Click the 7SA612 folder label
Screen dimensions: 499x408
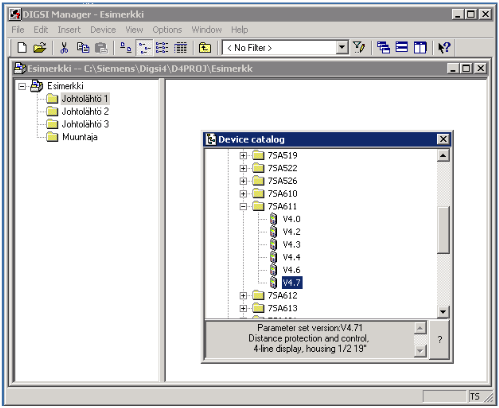[x=282, y=295]
